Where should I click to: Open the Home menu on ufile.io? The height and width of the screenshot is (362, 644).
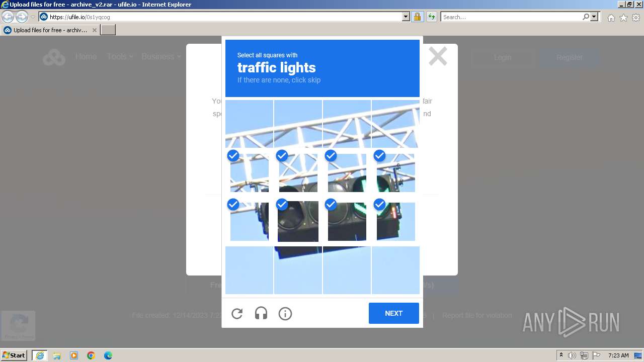86,56
